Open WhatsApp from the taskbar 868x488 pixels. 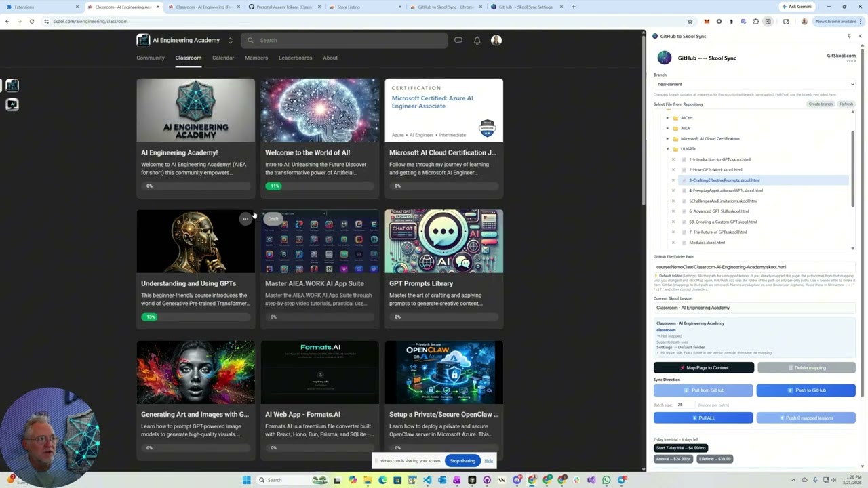pos(606,480)
